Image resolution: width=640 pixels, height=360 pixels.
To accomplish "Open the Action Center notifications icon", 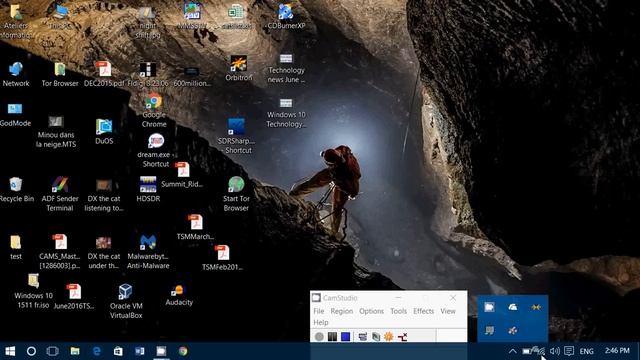I will tap(569, 351).
